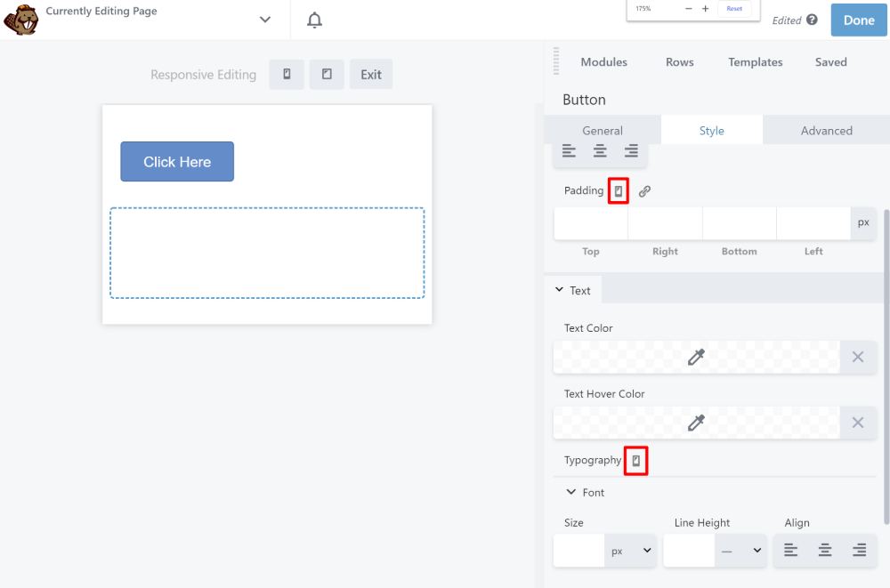Click the padding Right field
890x588 pixels.
[665, 223]
